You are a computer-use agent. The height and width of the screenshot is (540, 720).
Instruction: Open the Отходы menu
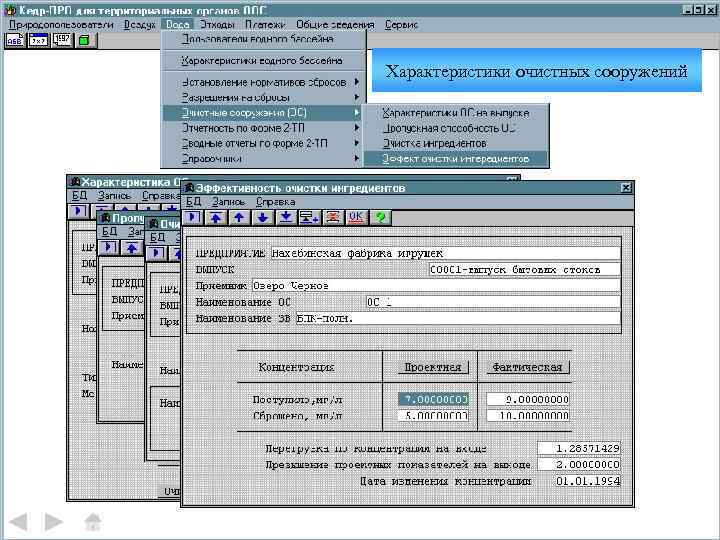[217, 25]
